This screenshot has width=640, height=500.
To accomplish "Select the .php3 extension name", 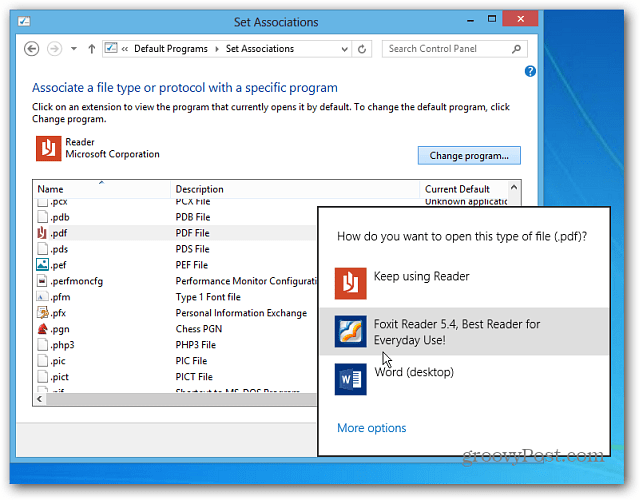I will [62, 345].
